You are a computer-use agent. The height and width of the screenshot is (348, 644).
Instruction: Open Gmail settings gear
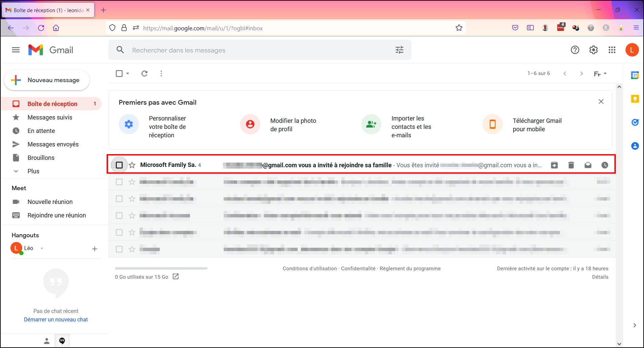(594, 50)
